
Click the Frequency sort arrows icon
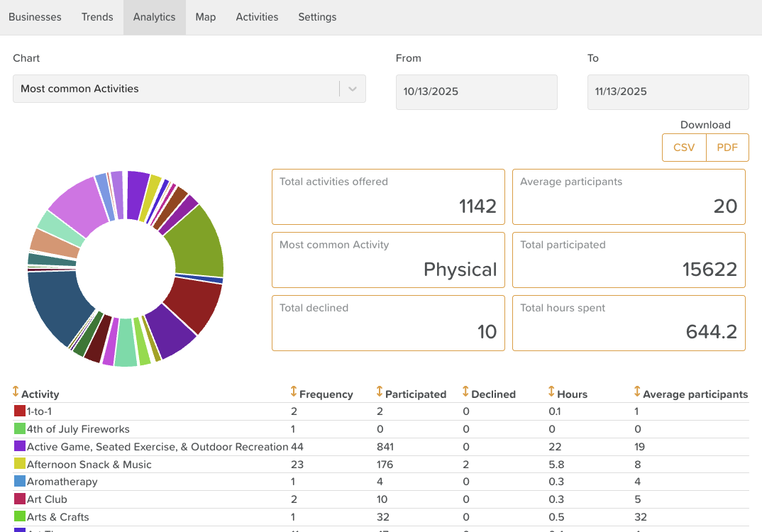[x=294, y=392]
